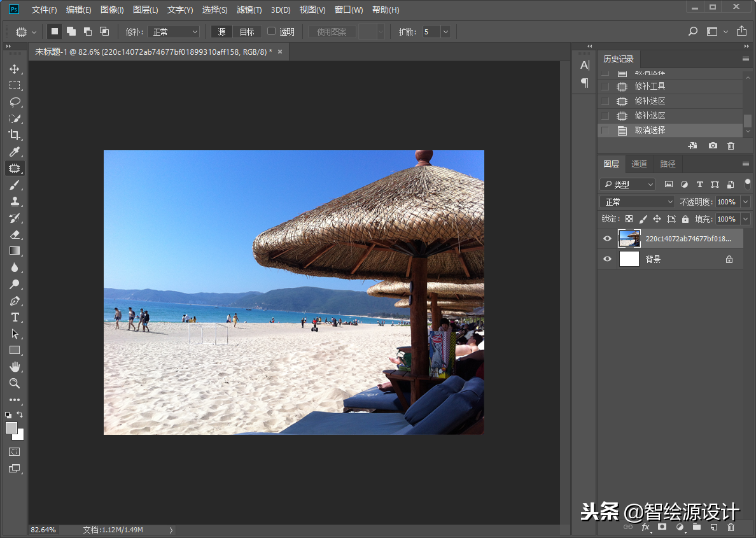The image size is (756, 538).
Task: Select the Clone Stamp tool
Action: click(x=15, y=201)
